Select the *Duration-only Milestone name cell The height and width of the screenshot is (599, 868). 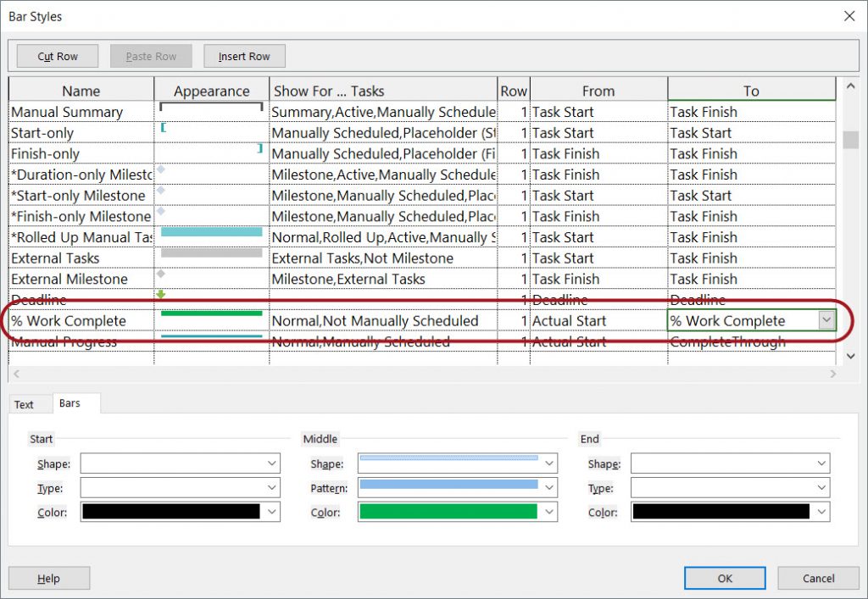coord(81,175)
